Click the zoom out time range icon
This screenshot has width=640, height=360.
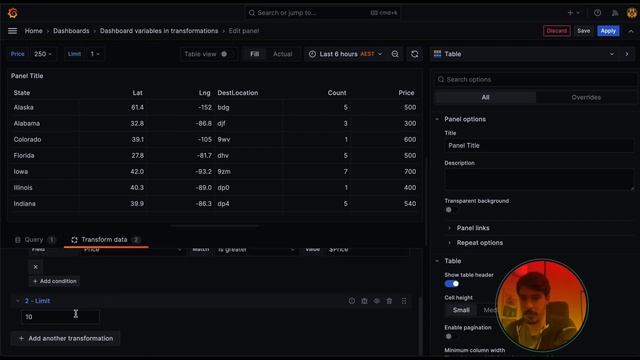395,54
